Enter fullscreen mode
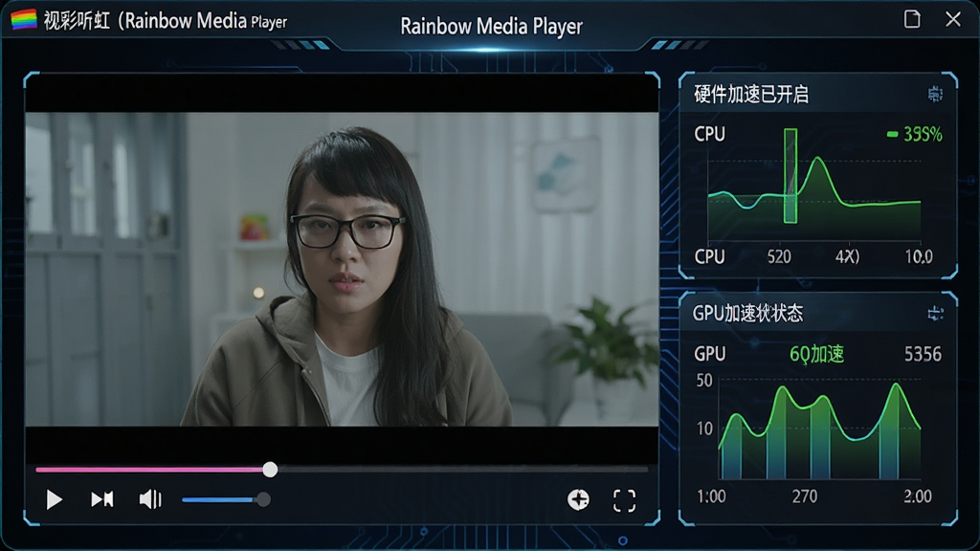The height and width of the screenshot is (551, 980). point(624,500)
